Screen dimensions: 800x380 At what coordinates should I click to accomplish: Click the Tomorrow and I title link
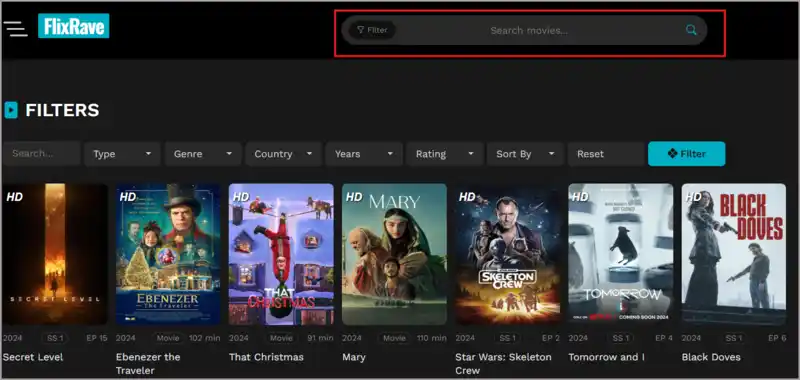coord(607,357)
